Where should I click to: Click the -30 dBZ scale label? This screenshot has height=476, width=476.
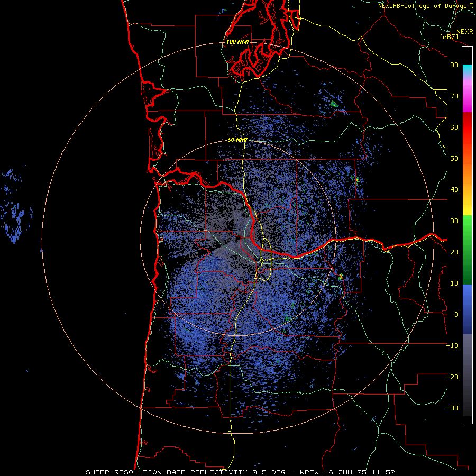click(x=452, y=408)
